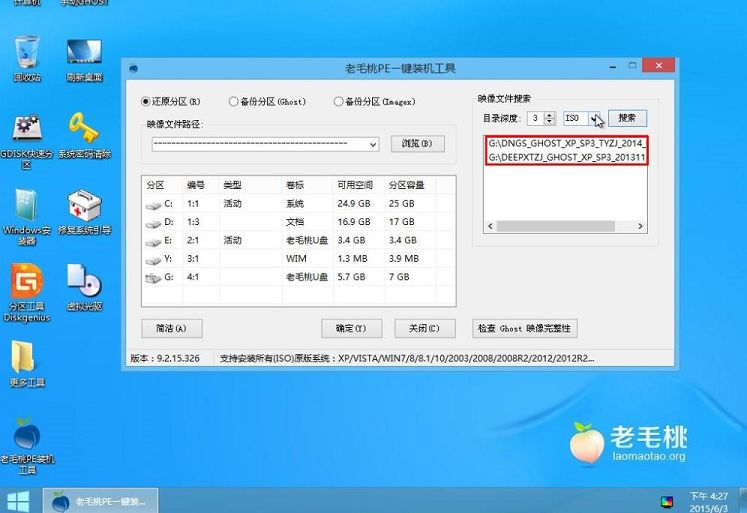Expand the 映像文件路径 dropdown
This screenshot has height=513, width=747.
coord(373,144)
